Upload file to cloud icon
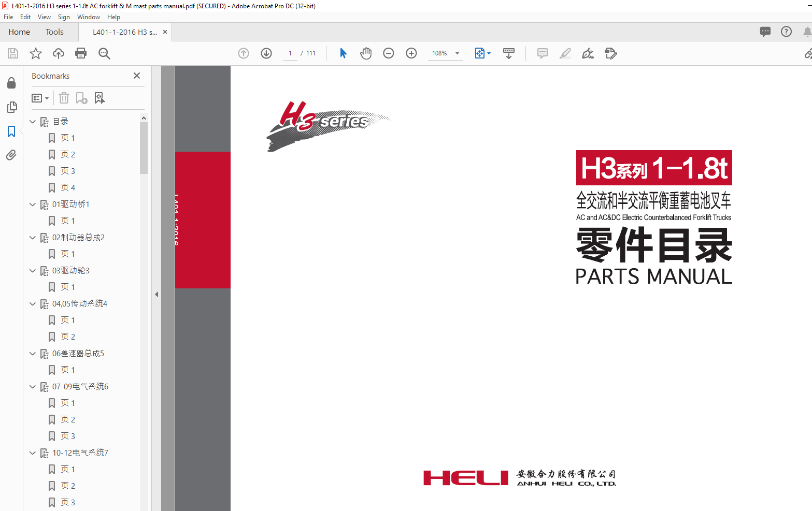This screenshot has width=812, height=511. pyautogui.click(x=59, y=53)
